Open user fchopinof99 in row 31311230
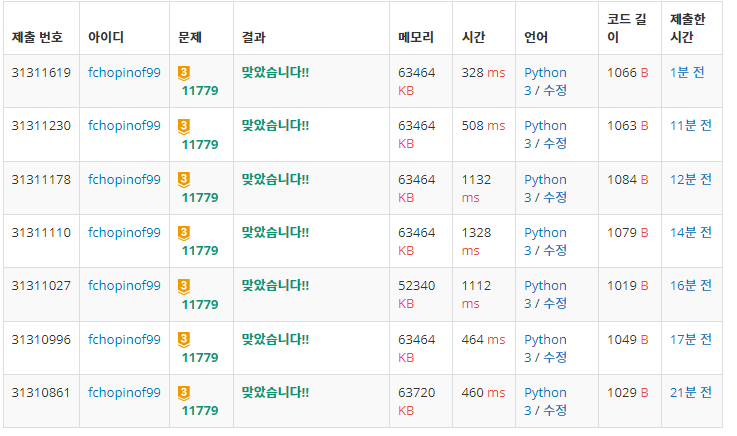This screenshot has height=436, width=737. [124, 126]
